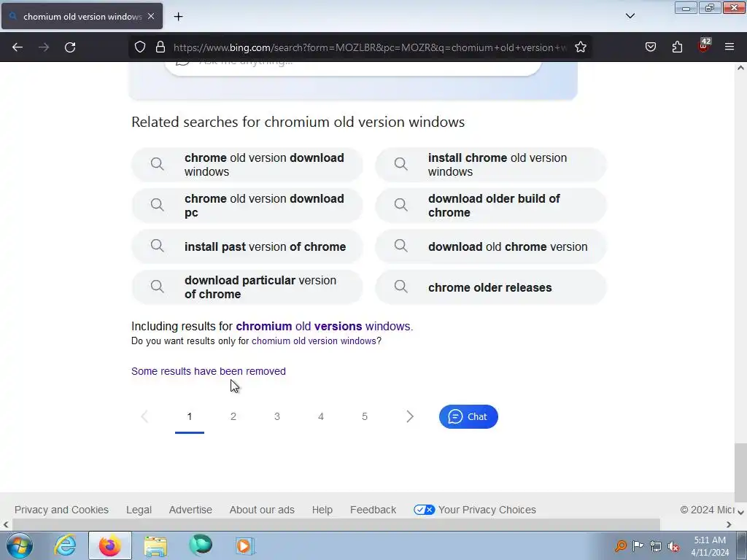Show results only for 'chomium old version windows'
This screenshot has width=747, height=560.
(314, 341)
